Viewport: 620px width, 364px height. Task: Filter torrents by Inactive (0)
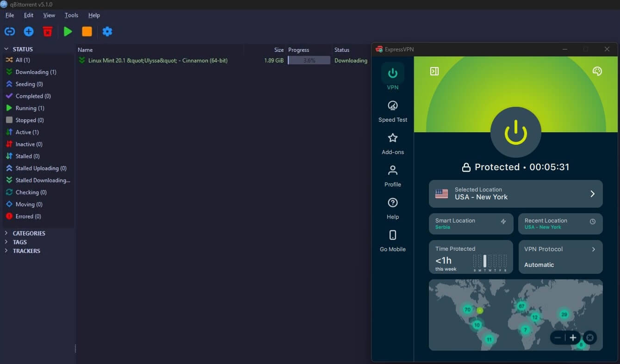tap(37, 144)
